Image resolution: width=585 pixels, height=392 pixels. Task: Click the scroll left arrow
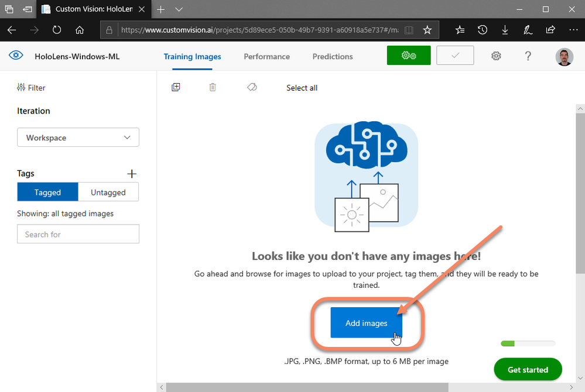[161, 387]
